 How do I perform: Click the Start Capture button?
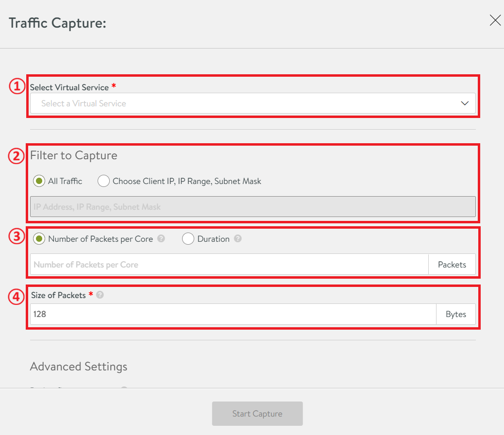257,414
